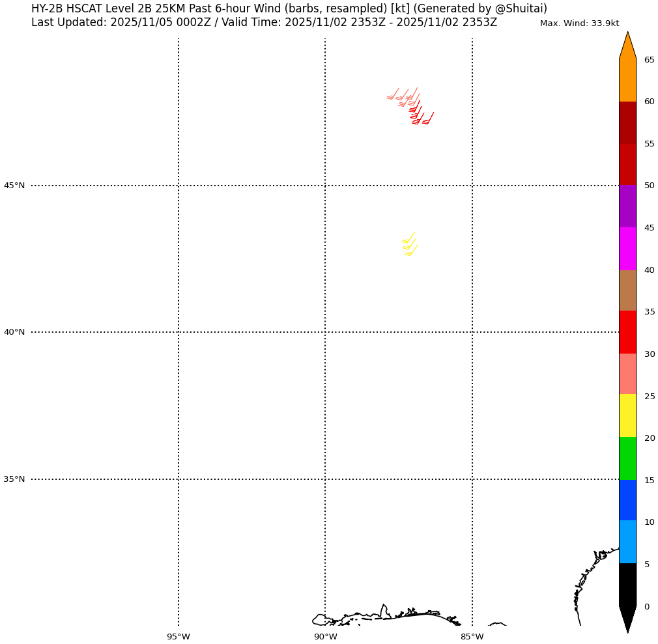Click the yellow wind barb cluster

pyautogui.click(x=409, y=244)
